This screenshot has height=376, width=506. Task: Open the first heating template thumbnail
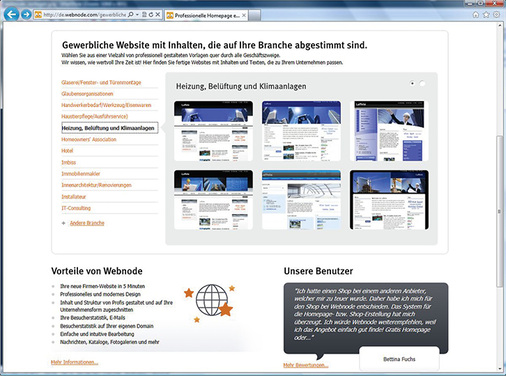[x=213, y=131]
